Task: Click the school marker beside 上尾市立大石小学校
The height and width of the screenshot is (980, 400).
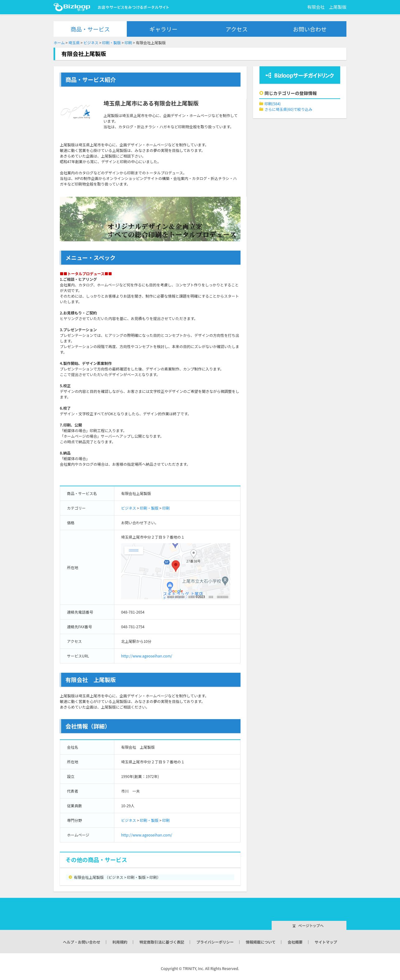Action: tap(225, 580)
